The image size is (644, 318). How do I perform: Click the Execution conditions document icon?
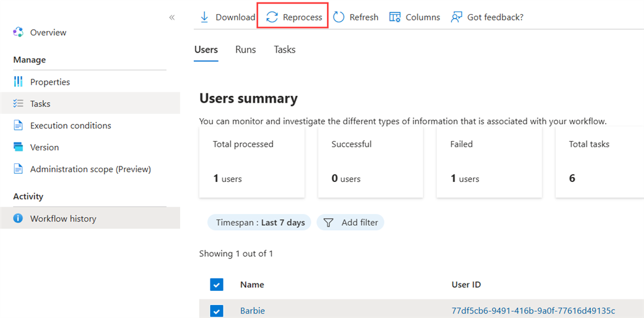(19, 126)
